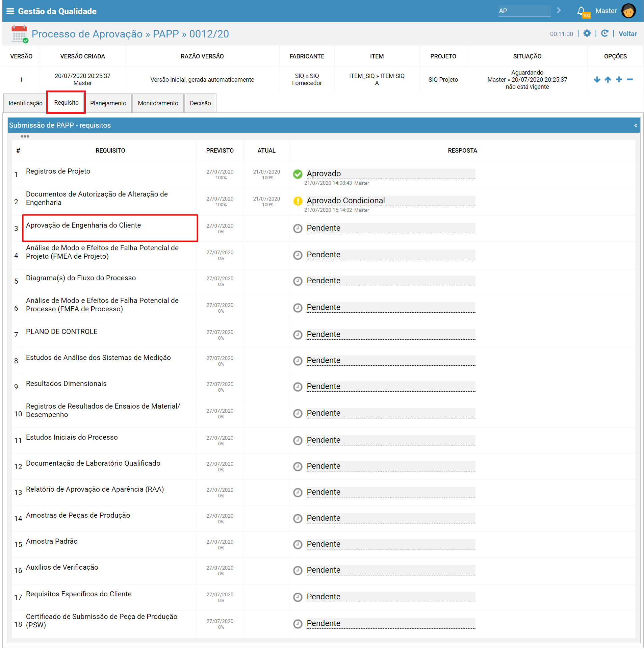Click the down arrow in Opções

[597, 80]
